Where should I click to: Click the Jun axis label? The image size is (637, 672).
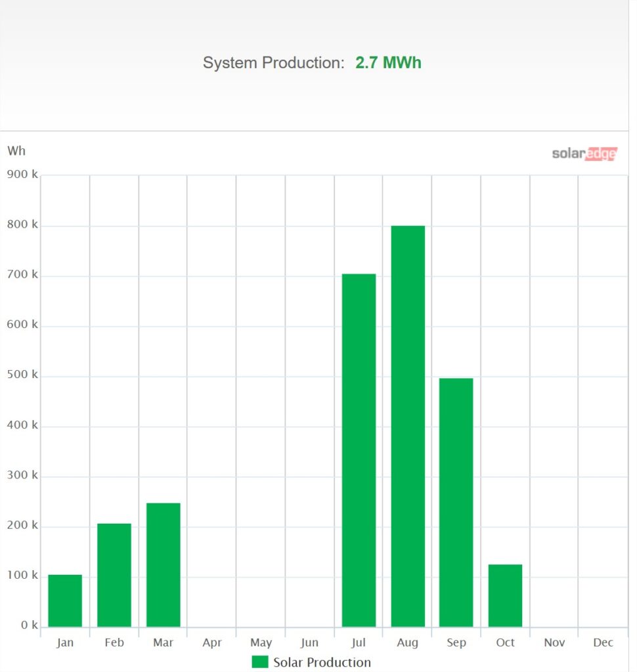click(x=309, y=642)
